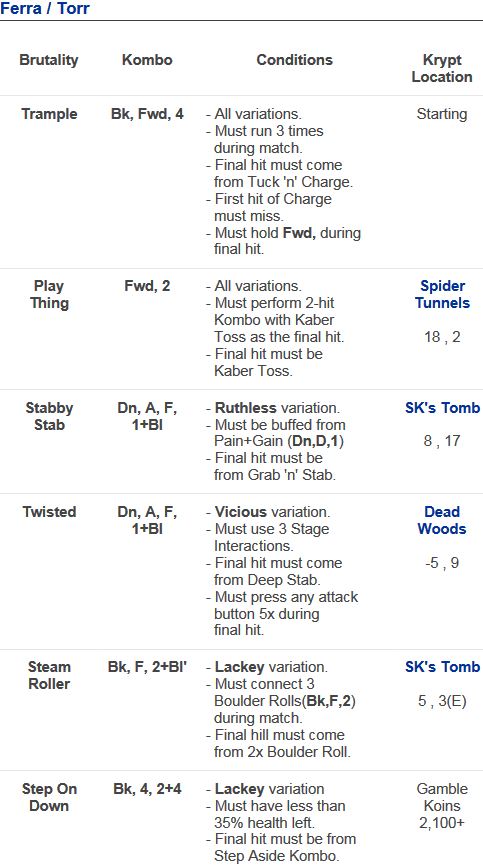Click the Gamble Koins 2,100+ cell

[x=442, y=805]
